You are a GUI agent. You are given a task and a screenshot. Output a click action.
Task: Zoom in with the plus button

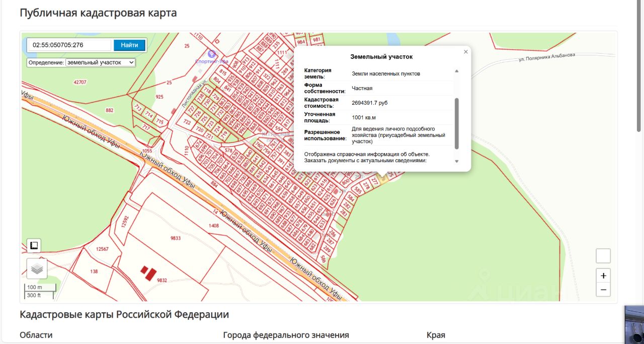[x=603, y=276]
